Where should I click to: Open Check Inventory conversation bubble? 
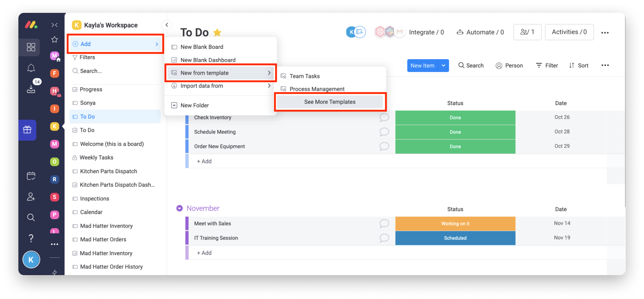[x=384, y=117]
